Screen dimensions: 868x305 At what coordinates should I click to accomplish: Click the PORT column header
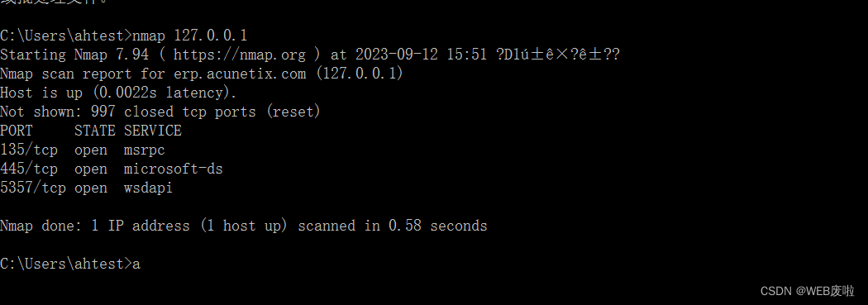tap(17, 131)
